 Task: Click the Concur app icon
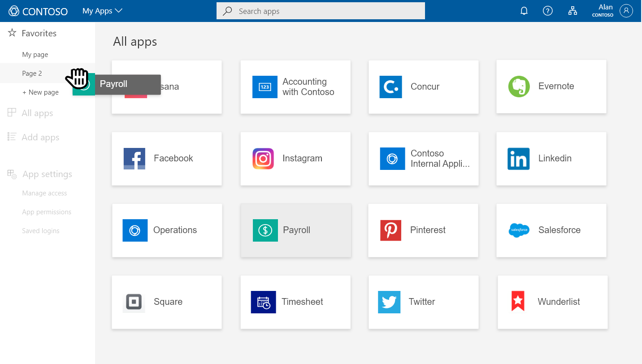(390, 87)
